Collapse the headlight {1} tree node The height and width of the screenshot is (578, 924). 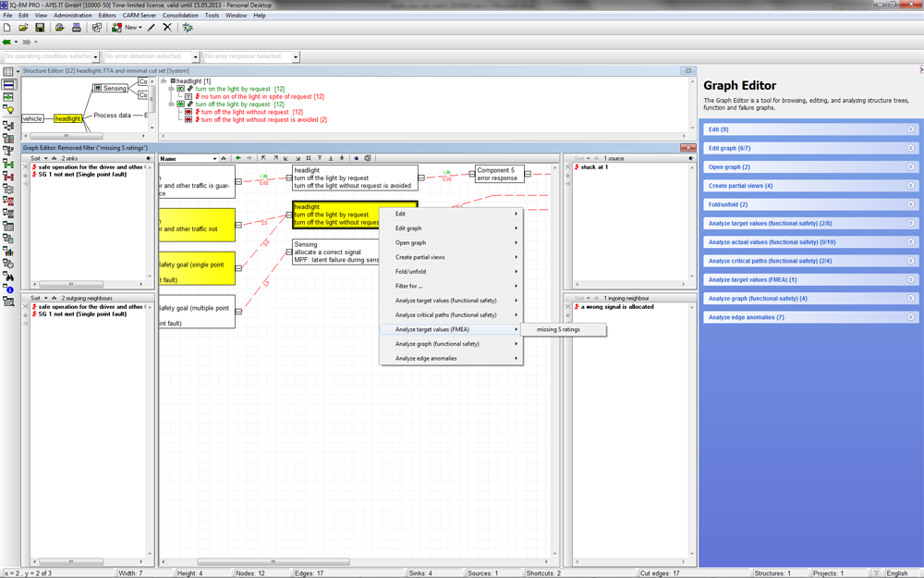click(164, 80)
